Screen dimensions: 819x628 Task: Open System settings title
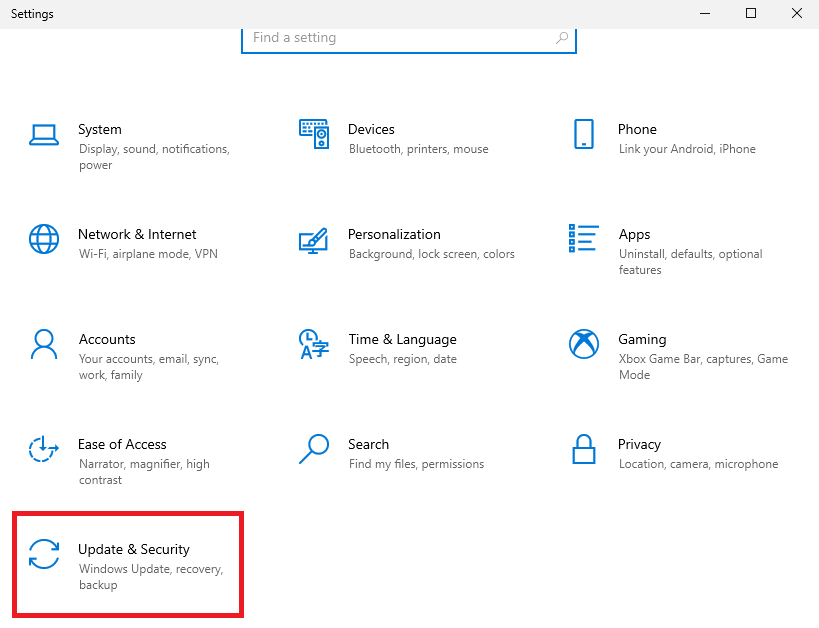[x=100, y=129]
